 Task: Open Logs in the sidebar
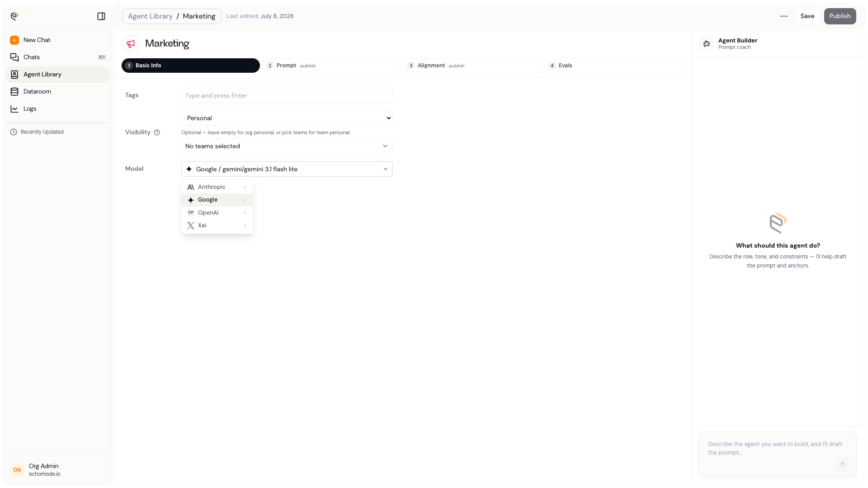pos(58,109)
